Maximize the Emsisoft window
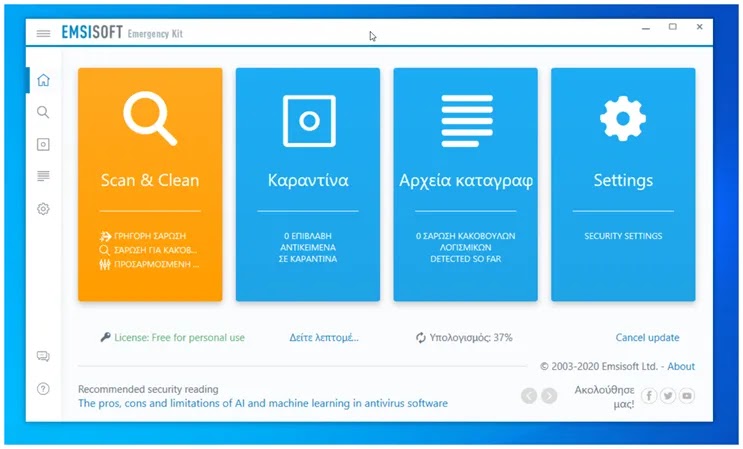The image size is (743, 449). (672, 27)
